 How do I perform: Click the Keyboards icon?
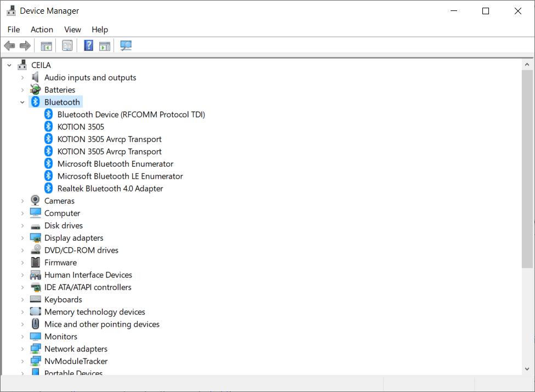point(35,299)
